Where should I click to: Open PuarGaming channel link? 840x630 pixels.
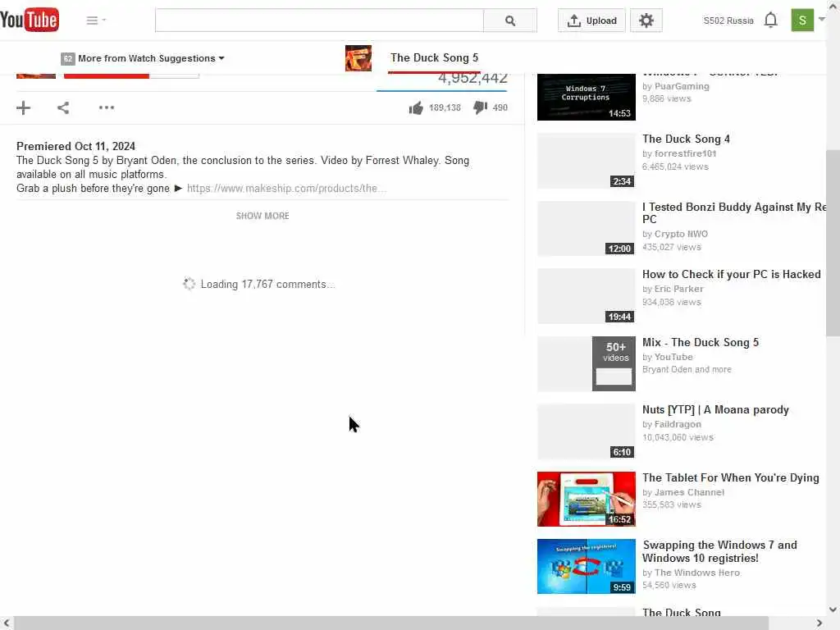coord(682,86)
